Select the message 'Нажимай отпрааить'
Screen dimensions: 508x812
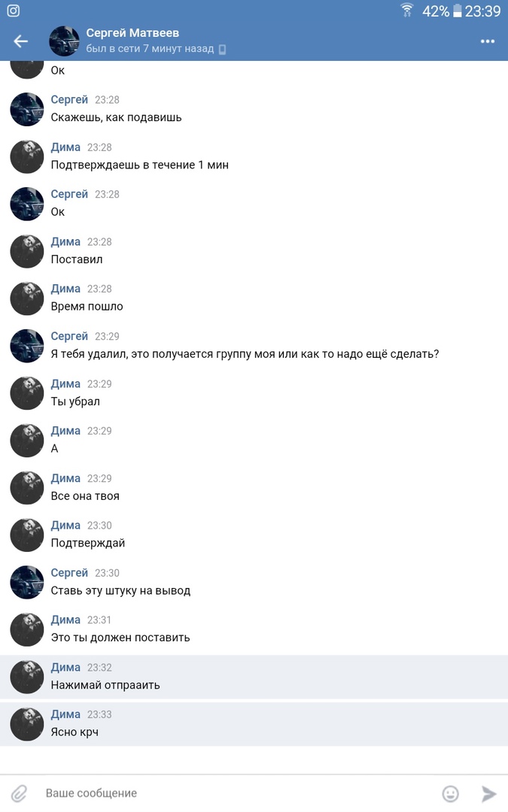point(254,677)
